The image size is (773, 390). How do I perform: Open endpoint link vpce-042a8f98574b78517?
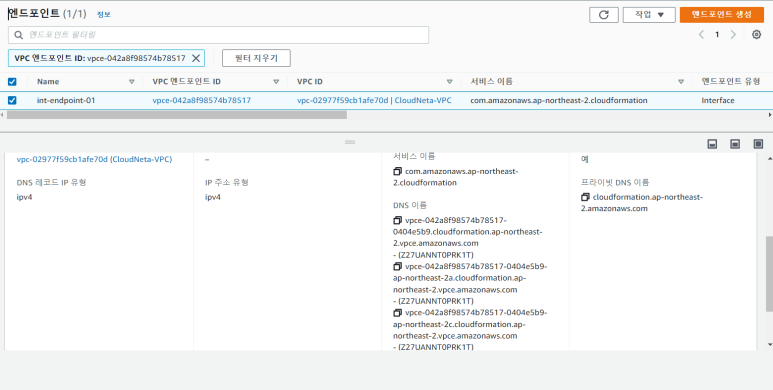coord(202,101)
